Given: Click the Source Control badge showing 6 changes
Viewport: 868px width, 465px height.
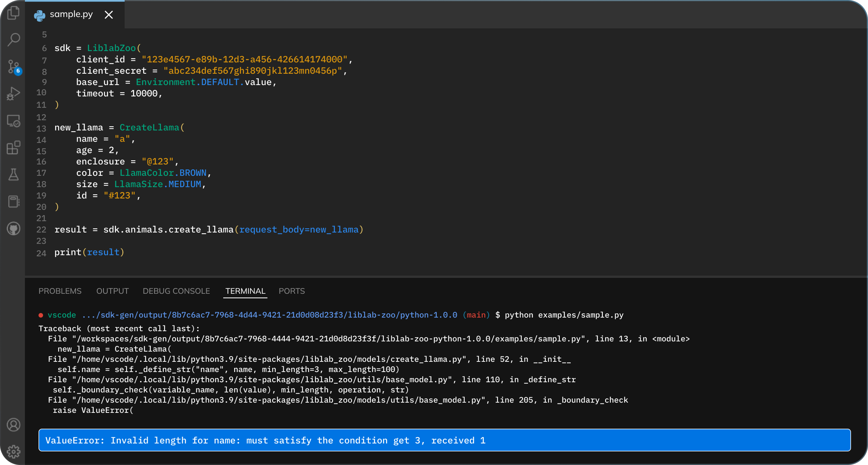Looking at the screenshot, I should pos(17,71).
